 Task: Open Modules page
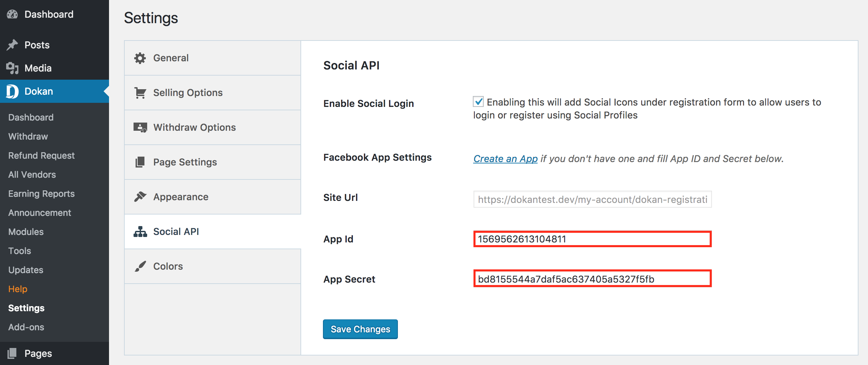pyautogui.click(x=26, y=232)
